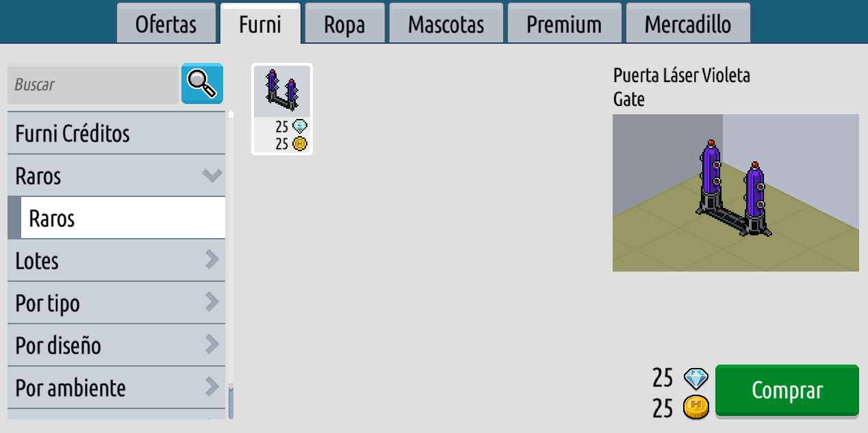
Task: Click the diamond icon in the item tile
Action: point(300,127)
